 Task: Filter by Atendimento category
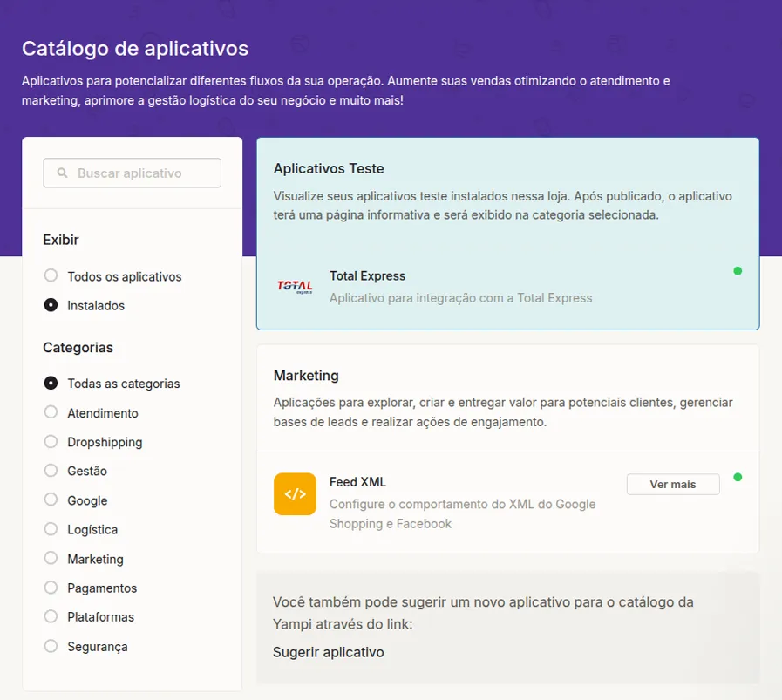pyautogui.click(x=51, y=412)
